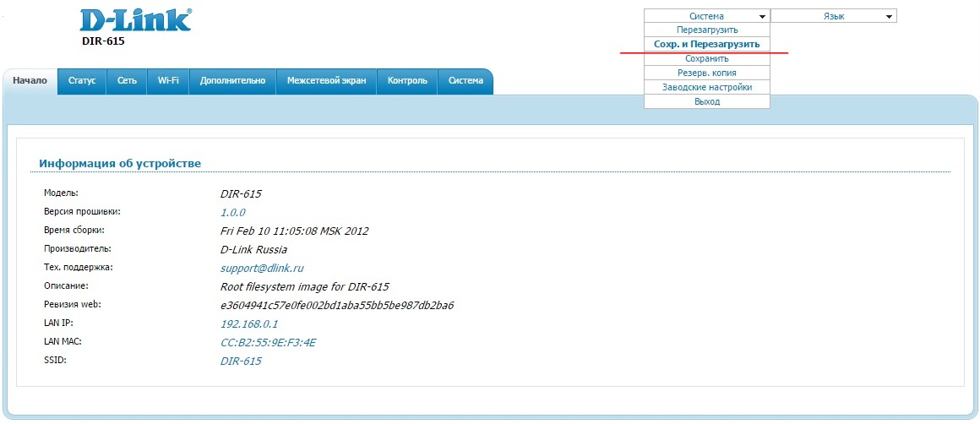Click the SSID label
Viewport: 980px width, 424px height.
tap(55, 361)
